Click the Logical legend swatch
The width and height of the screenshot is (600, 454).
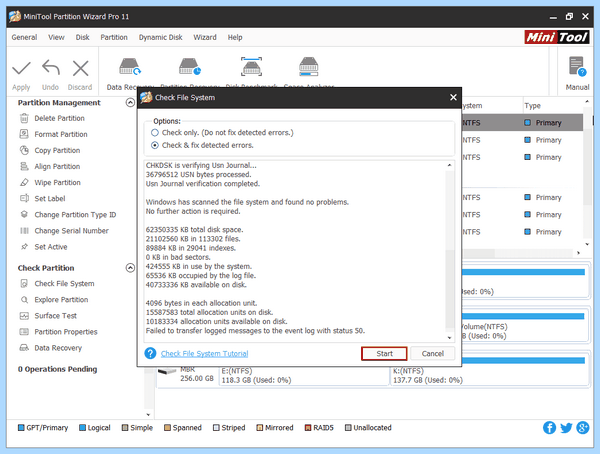(x=82, y=428)
